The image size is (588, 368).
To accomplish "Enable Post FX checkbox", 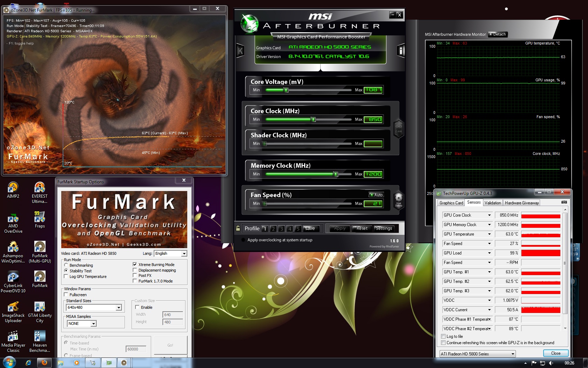I will click(x=135, y=275).
